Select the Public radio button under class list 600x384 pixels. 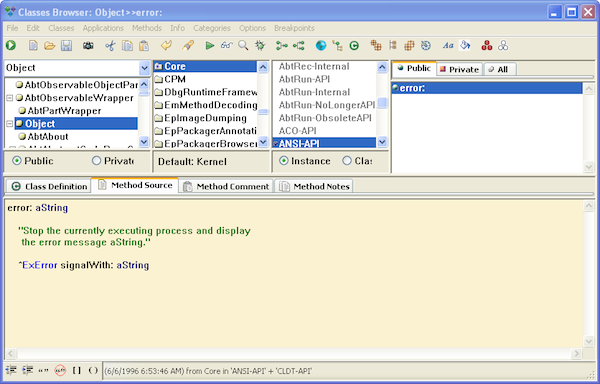point(16,161)
